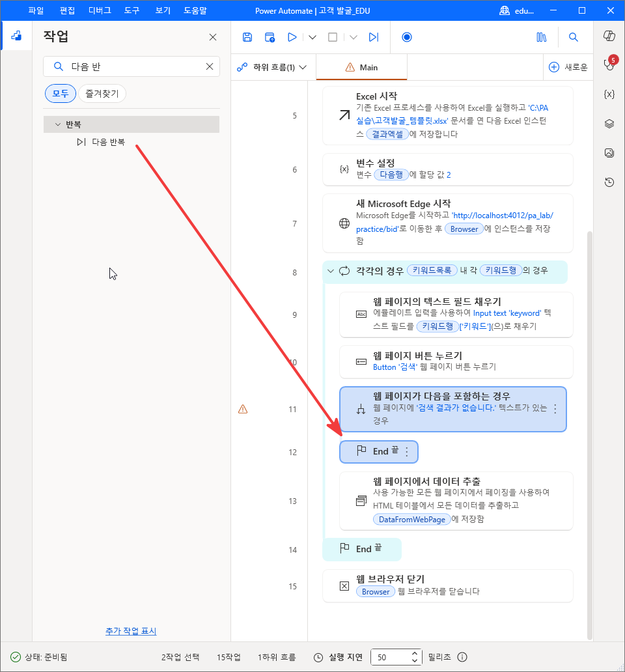Click the 결과엑셀 variable chip

click(387, 134)
